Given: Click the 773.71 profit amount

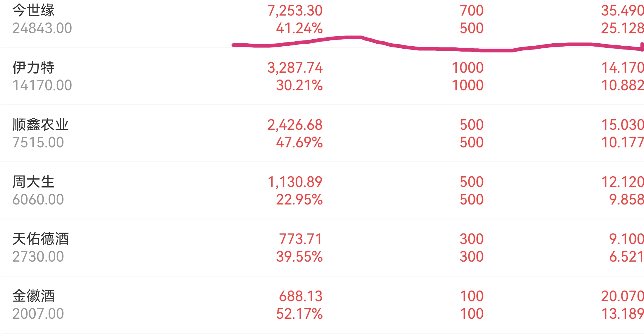Looking at the screenshot, I should click(x=300, y=239).
